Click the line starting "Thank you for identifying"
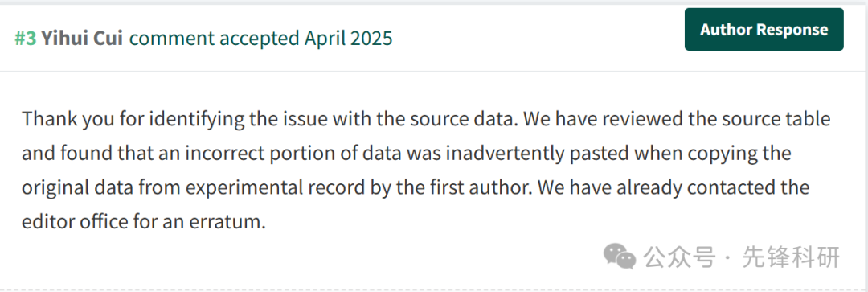 (426, 120)
